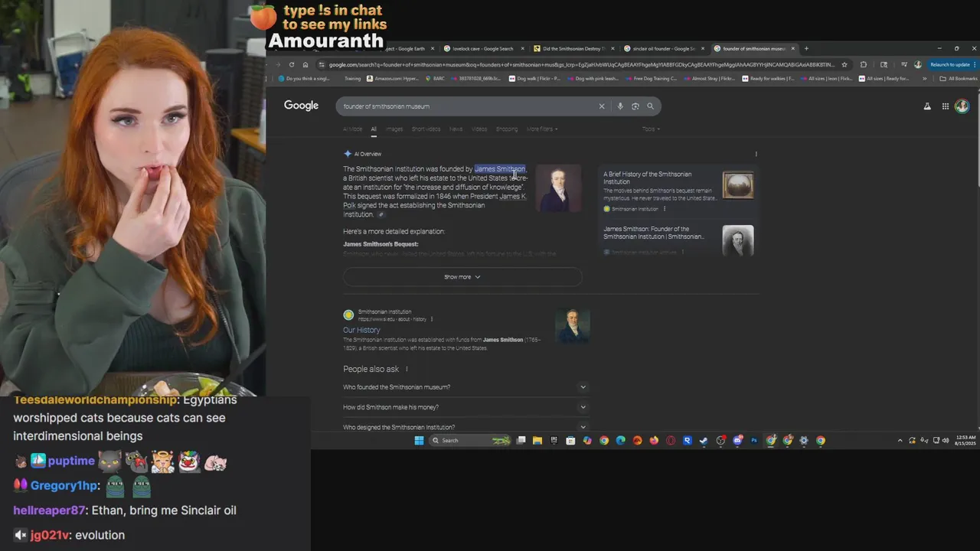980x551 pixels.
Task: Select the Shopping search tab
Action: (x=507, y=129)
